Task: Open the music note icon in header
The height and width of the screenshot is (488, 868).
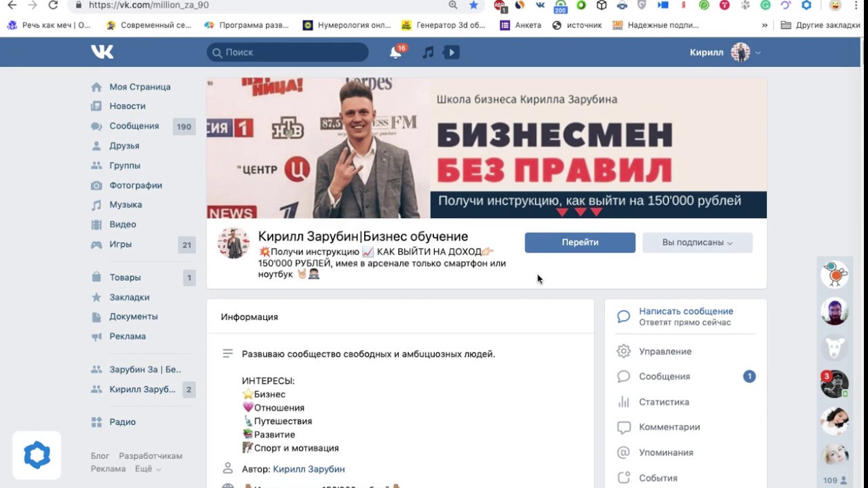Action: tap(428, 52)
